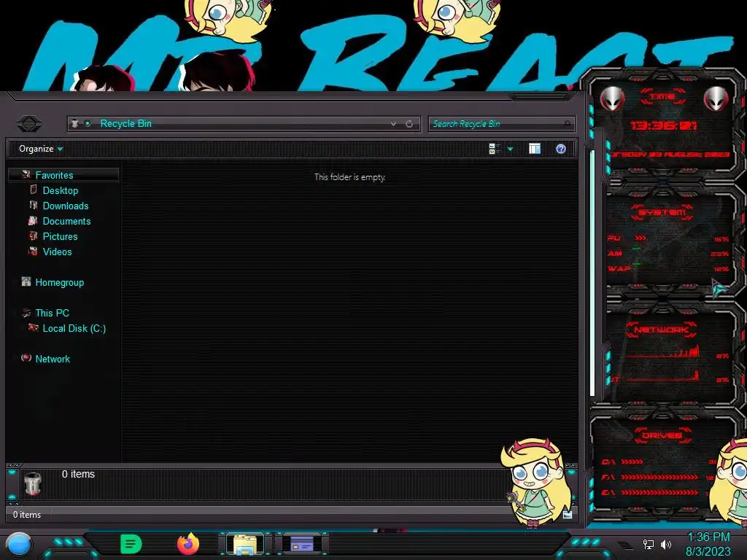Click the left alien head icon in gadget
Image resolution: width=747 pixels, height=560 pixels.
pos(612,99)
